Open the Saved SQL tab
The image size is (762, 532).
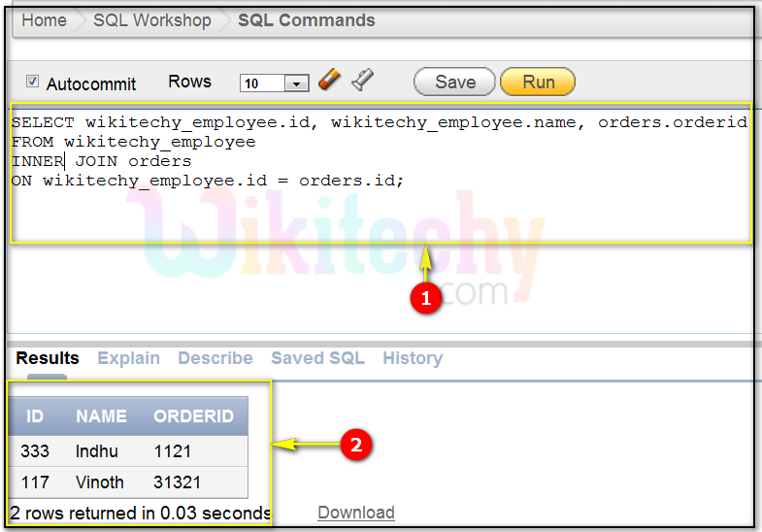317,358
